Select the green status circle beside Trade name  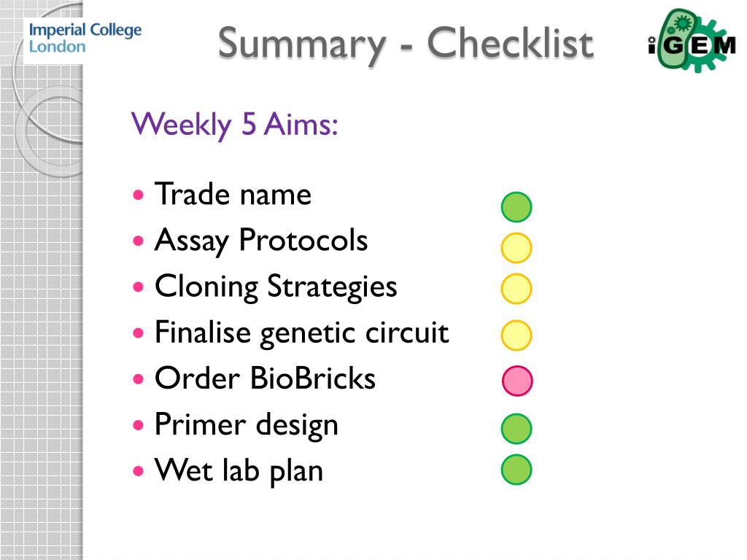(516, 207)
